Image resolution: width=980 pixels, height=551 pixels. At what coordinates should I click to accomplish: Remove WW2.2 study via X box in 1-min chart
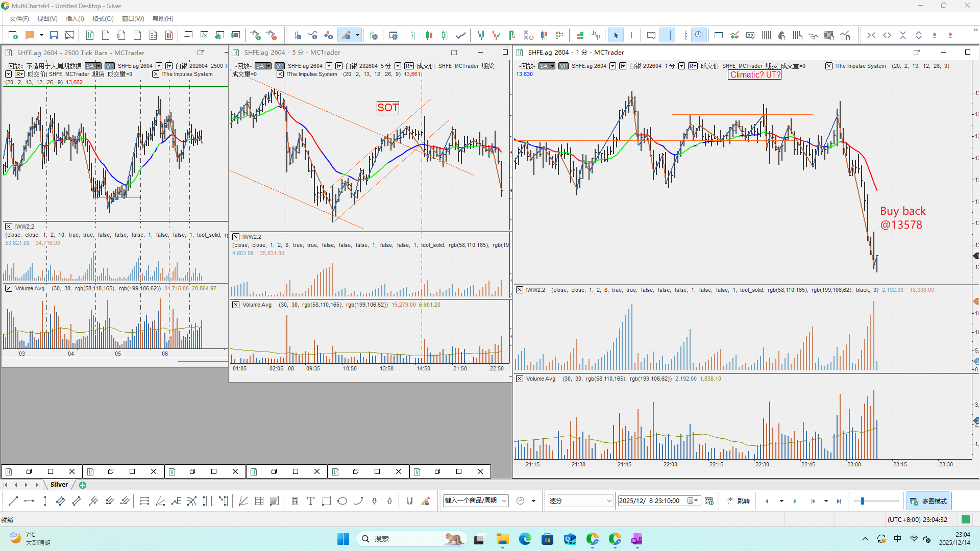[x=519, y=290]
